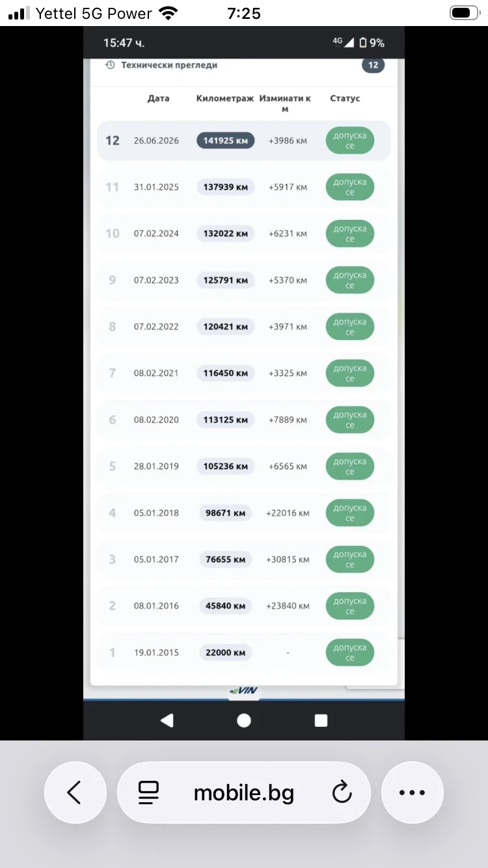Select the Километраж column header
This screenshot has height=868, width=488.
coord(225,98)
